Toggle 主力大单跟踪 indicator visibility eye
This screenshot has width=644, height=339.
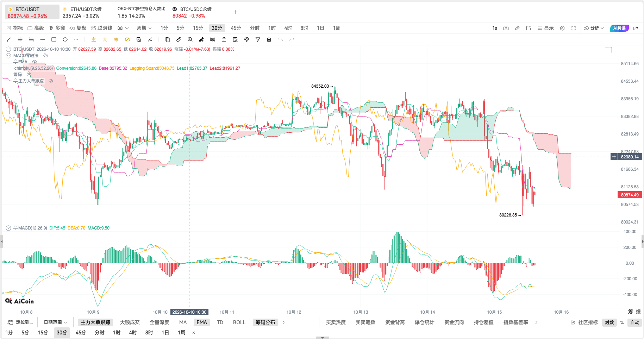(x=51, y=81)
